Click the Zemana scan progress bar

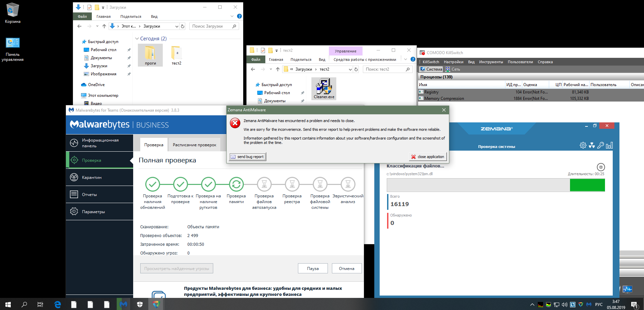[x=496, y=185]
